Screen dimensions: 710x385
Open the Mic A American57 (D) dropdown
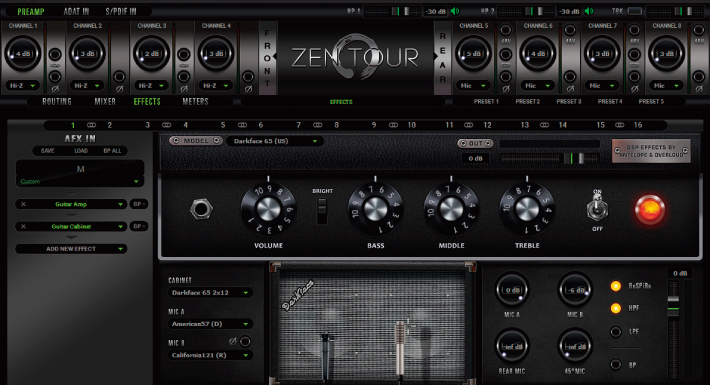tap(210, 324)
